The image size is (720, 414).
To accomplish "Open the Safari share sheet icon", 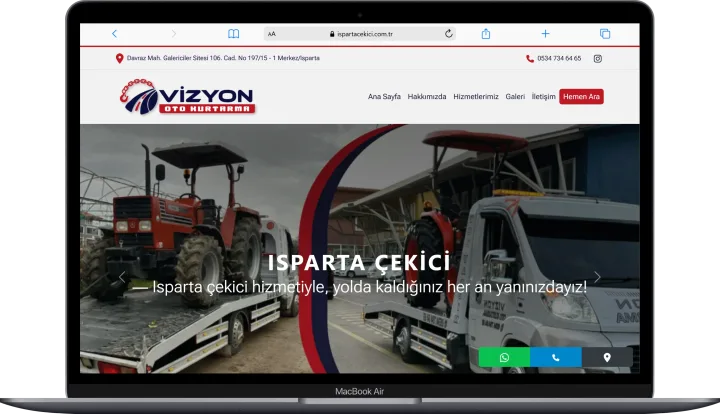I will [x=486, y=34].
